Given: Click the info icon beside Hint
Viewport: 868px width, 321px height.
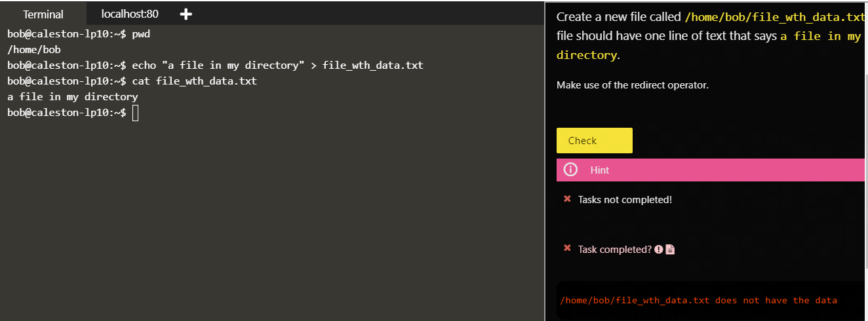Looking at the screenshot, I should coord(570,170).
